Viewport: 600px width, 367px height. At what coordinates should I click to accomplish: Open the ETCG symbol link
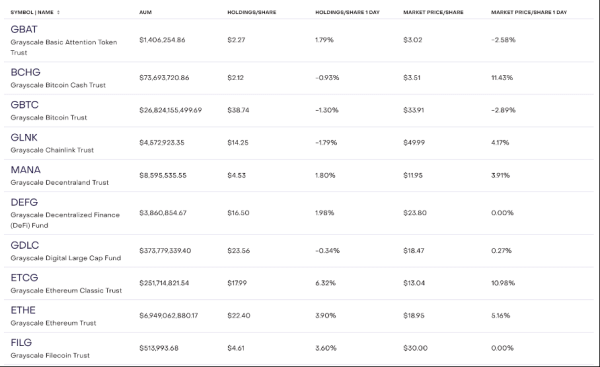tap(24, 278)
